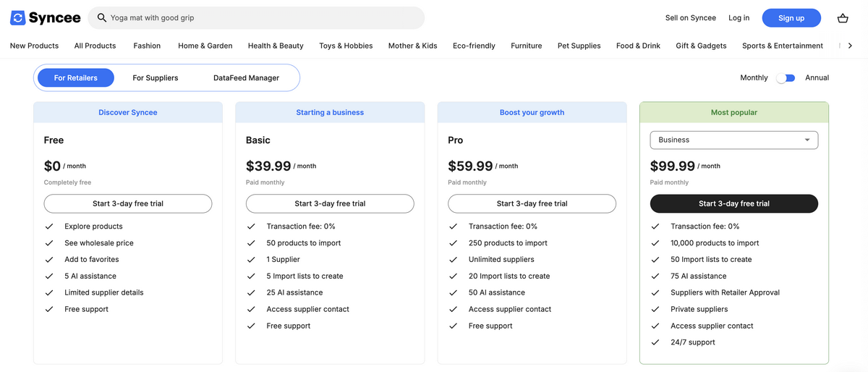The image size is (868, 372).
Task: Open Food & Drink category
Action: [x=638, y=46]
